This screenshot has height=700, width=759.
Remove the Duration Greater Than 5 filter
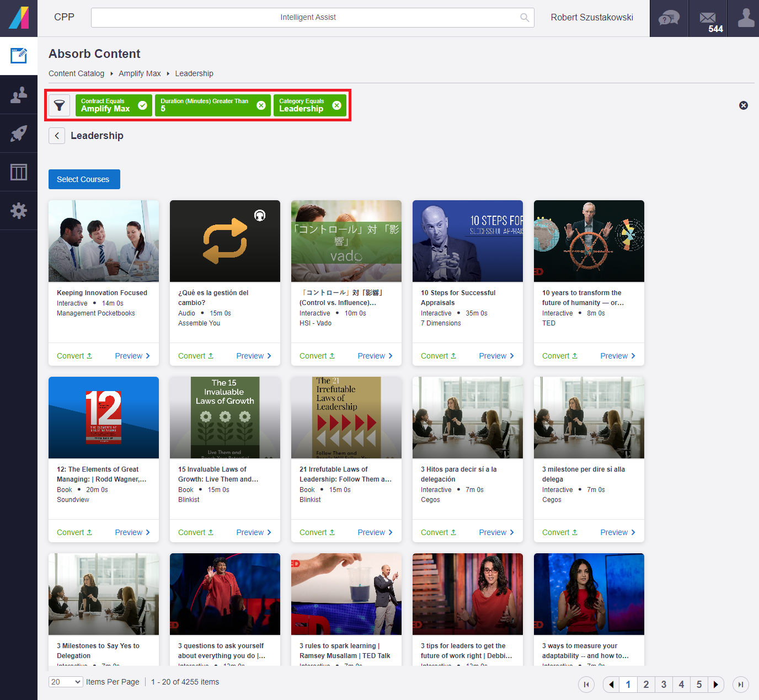pyautogui.click(x=261, y=105)
